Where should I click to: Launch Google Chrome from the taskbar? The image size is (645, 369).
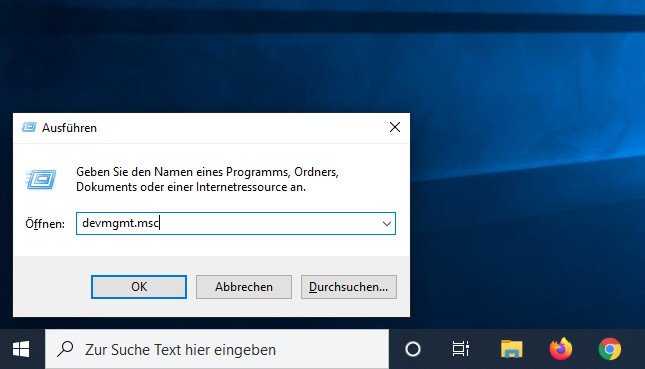610,349
